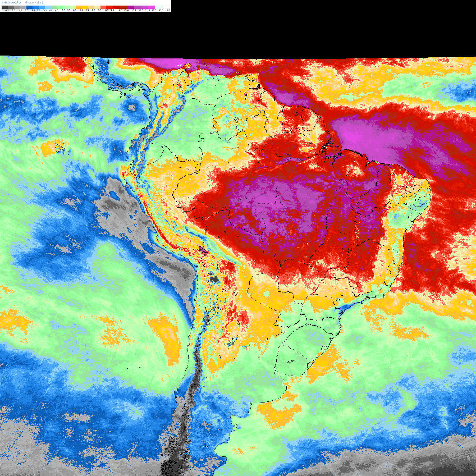476x476 pixels.
Task: Select the dark blue legend swatch
Action: point(29,7)
